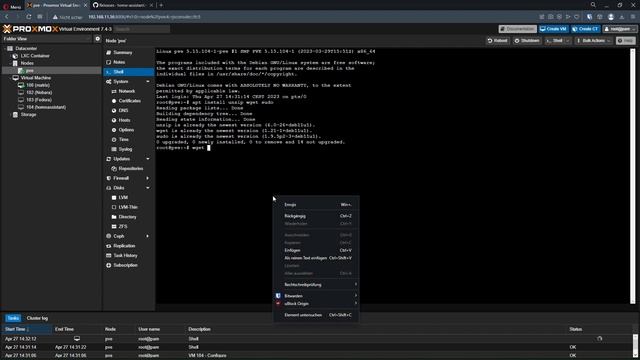This screenshot has height=360, width=640.
Task: Choose Emoji in the context menu
Action: pos(316,204)
